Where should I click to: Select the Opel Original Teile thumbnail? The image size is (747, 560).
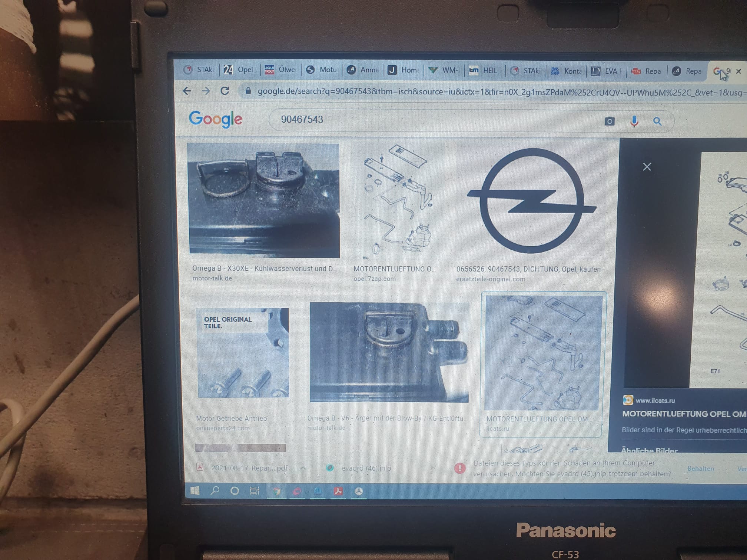point(243,353)
